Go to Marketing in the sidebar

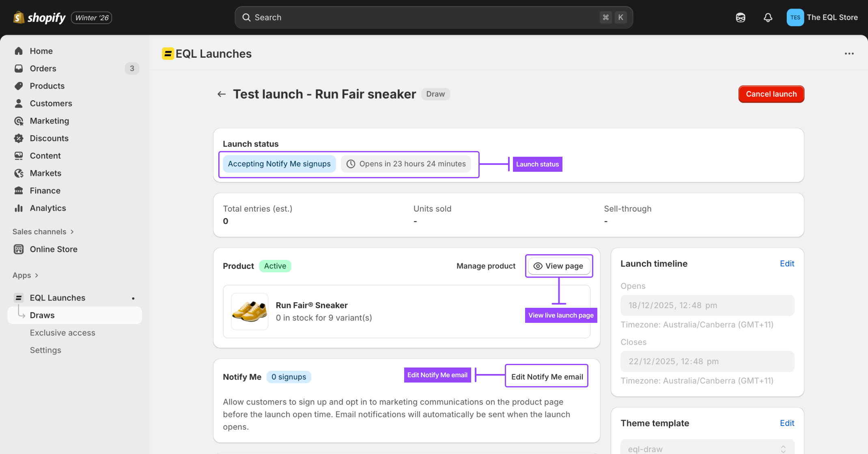pyautogui.click(x=50, y=121)
